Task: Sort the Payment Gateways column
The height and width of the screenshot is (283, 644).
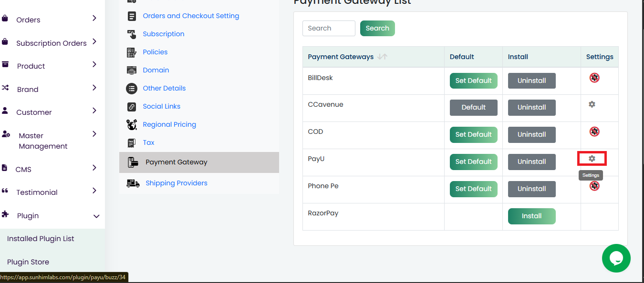Action: click(382, 57)
